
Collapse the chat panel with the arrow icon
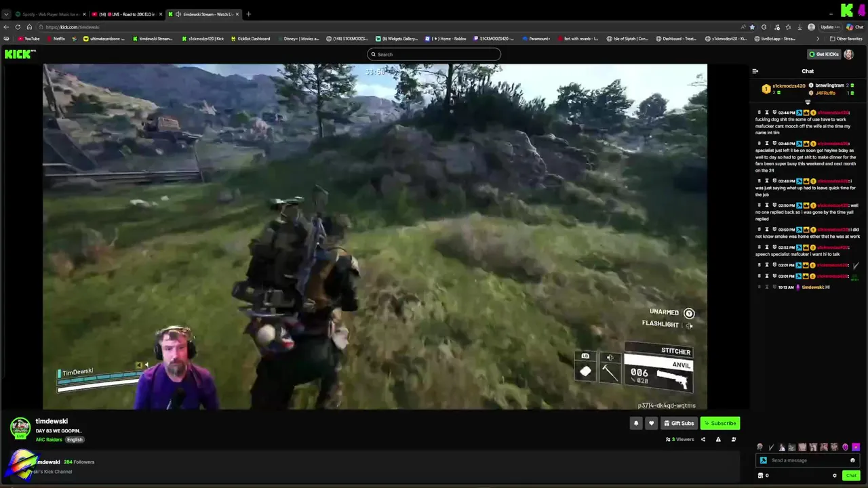click(755, 71)
